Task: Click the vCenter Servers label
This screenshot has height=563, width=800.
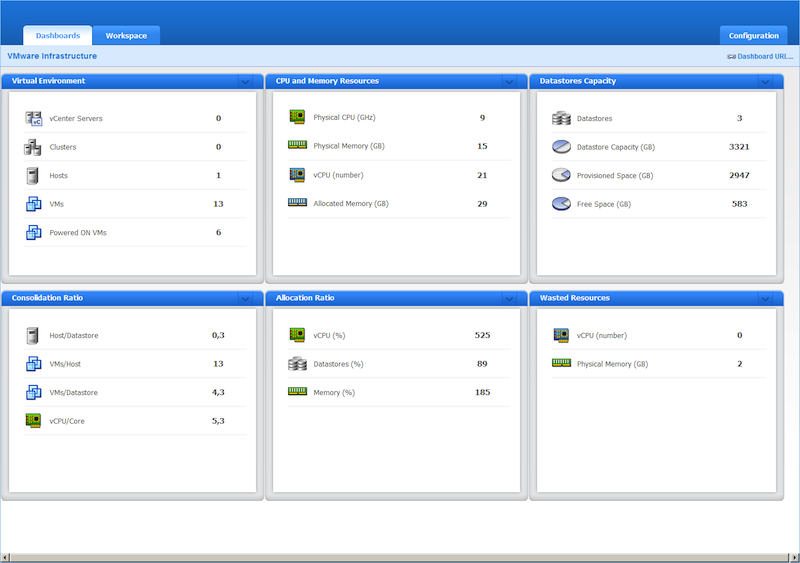Action: [76, 118]
